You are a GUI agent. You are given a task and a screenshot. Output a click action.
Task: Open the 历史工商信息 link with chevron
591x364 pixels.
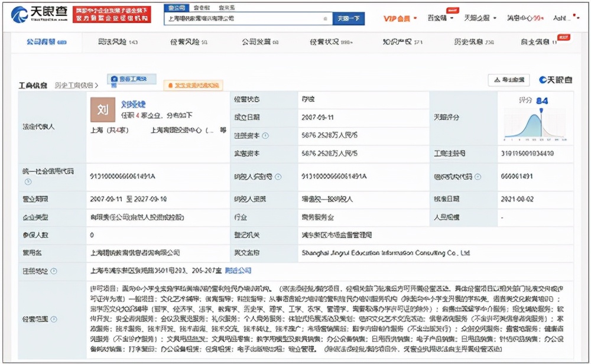76,86
